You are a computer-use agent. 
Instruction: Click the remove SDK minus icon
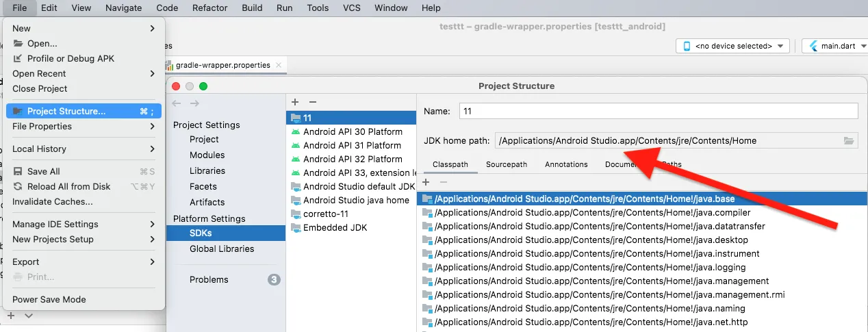[x=312, y=102]
